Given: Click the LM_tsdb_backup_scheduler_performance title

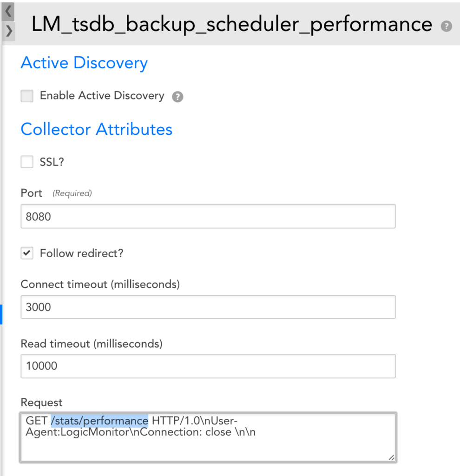Looking at the screenshot, I should pyautogui.click(x=231, y=24).
